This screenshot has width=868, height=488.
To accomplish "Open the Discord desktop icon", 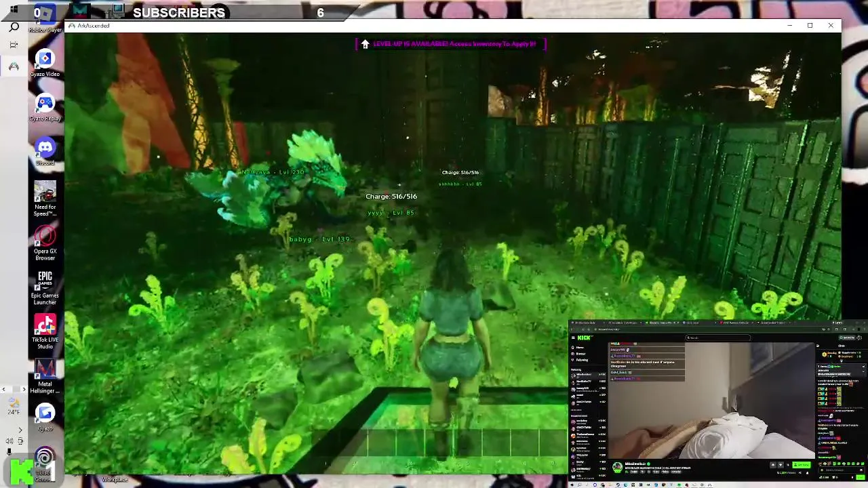I will pyautogui.click(x=45, y=152).
